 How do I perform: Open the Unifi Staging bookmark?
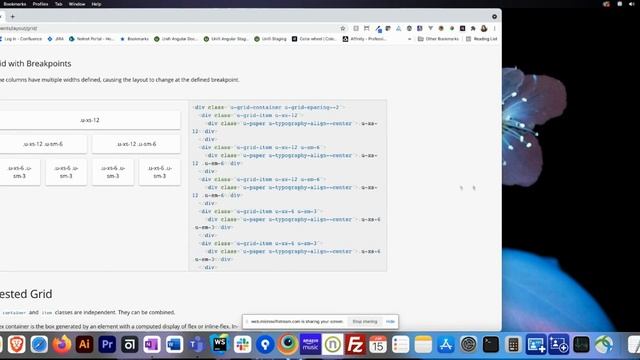(270, 39)
